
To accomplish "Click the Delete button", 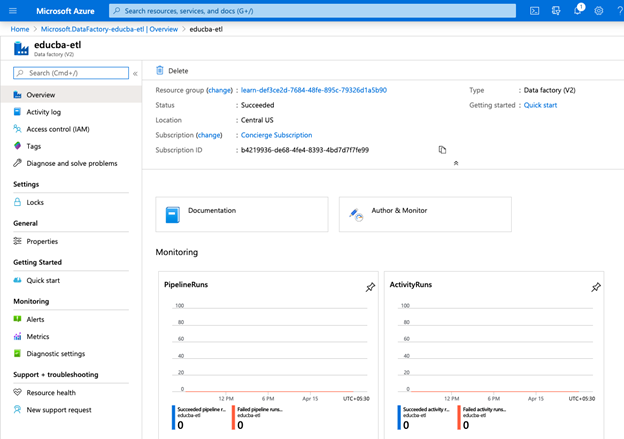I will pyautogui.click(x=172, y=70).
